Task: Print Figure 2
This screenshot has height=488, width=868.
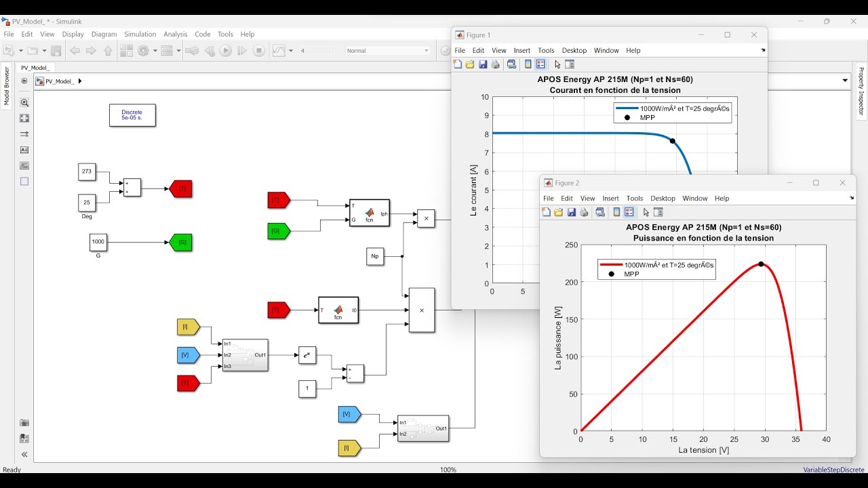Action: click(583, 211)
